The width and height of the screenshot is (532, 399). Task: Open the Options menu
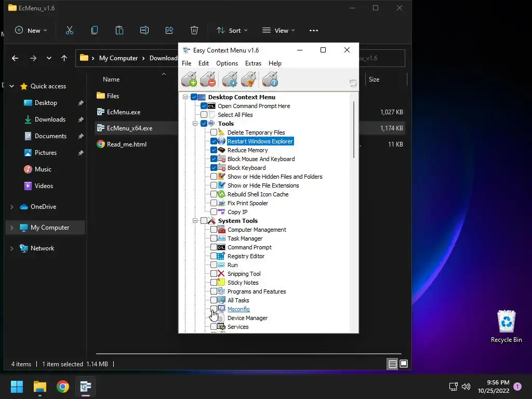tap(227, 63)
